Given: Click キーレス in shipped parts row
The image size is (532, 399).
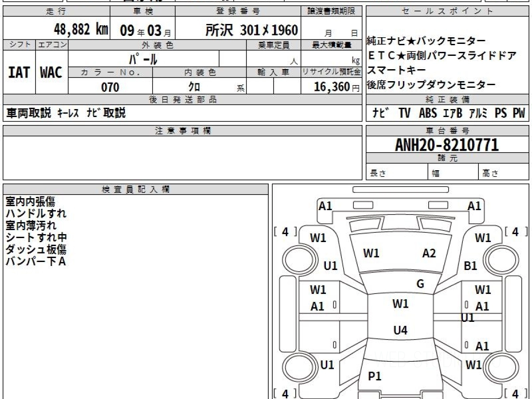Looking at the screenshot, I should coord(68,113).
